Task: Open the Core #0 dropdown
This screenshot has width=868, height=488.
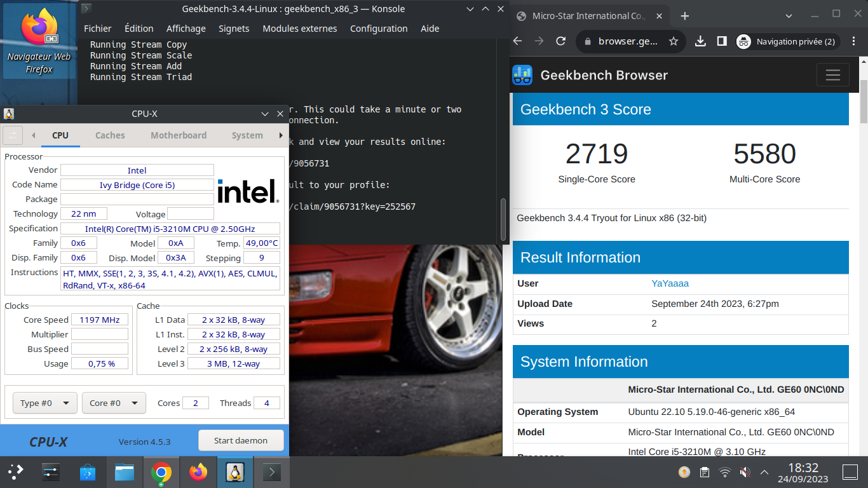Action: point(114,403)
